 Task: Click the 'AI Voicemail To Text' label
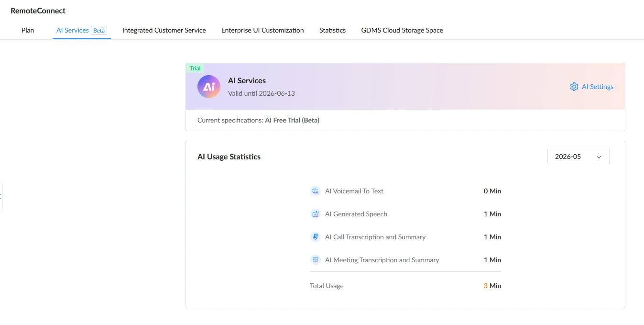pos(354,191)
